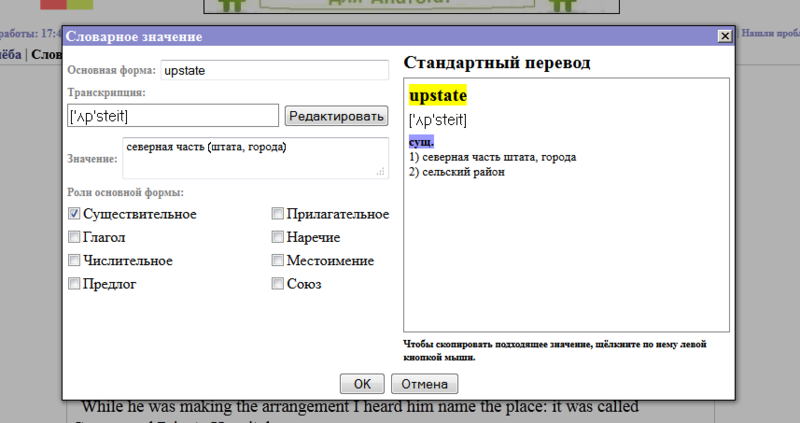The image size is (800, 423).
Task: Click the Основная форма input field
Action: point(274,70)
